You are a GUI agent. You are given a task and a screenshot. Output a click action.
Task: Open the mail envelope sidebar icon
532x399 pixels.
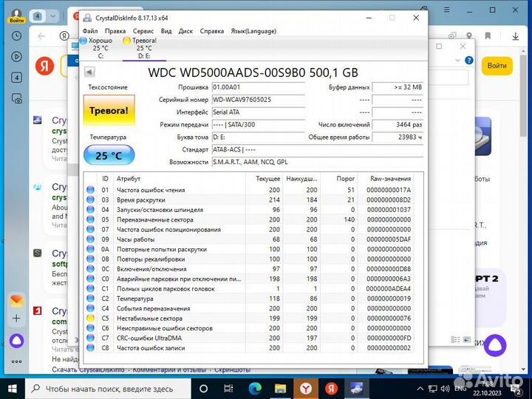pyautogui.click(x=16, y=301)
